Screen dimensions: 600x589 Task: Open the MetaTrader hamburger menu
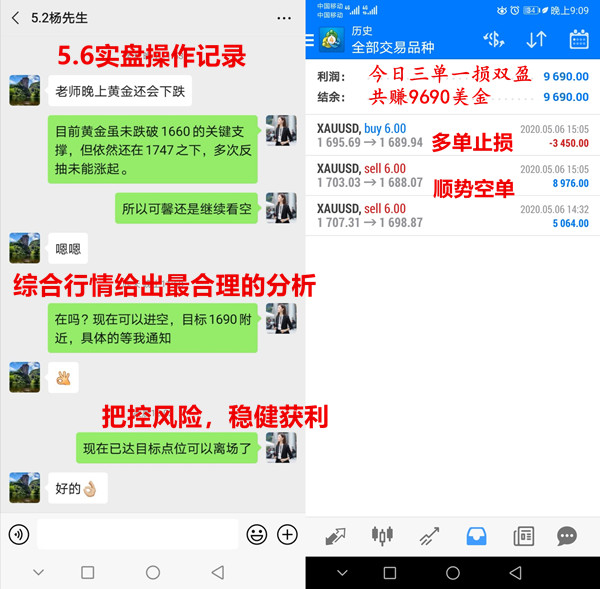pos(309,40)
